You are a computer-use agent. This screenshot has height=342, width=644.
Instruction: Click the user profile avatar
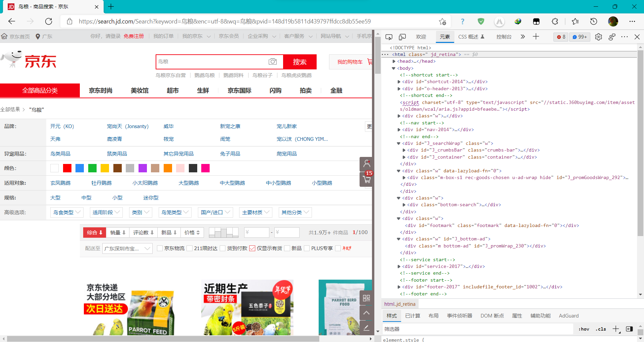point(613,21)
